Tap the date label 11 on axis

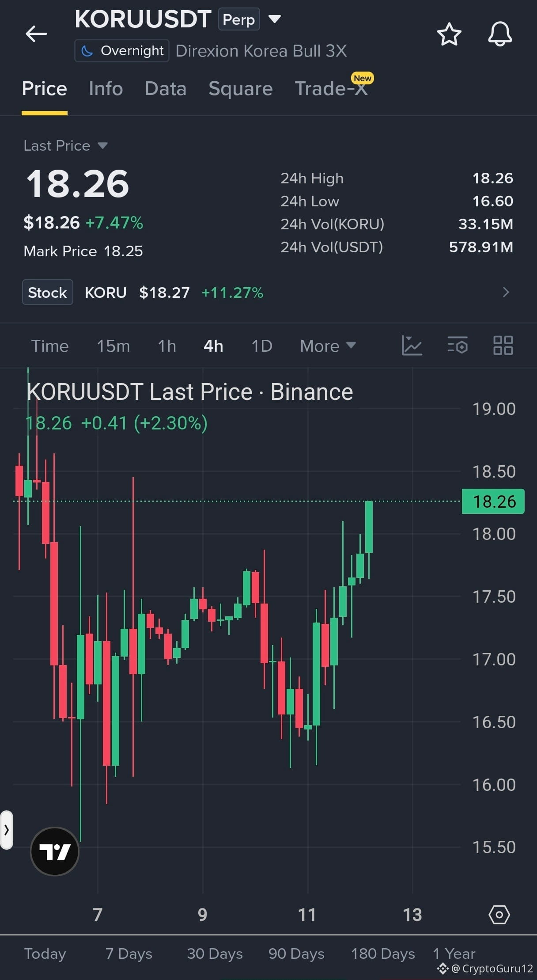coord(307,915)
